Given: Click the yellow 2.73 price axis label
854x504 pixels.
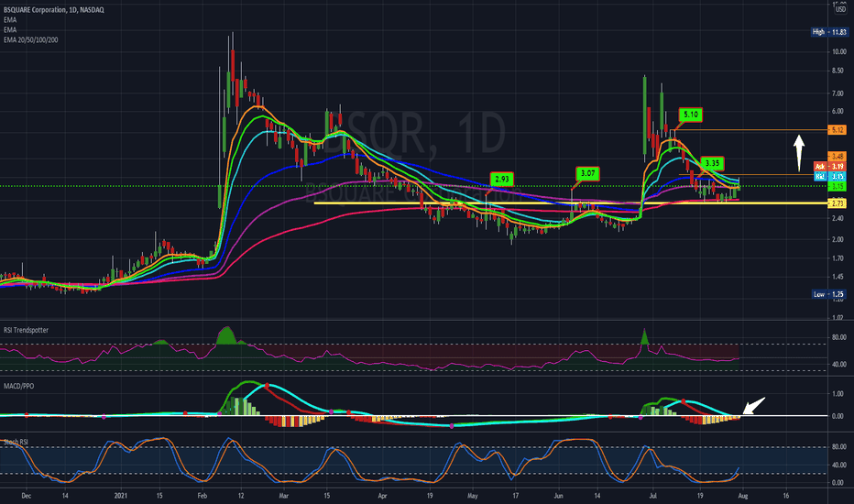Looking at the screenshot, I should [x=838, y=203].
